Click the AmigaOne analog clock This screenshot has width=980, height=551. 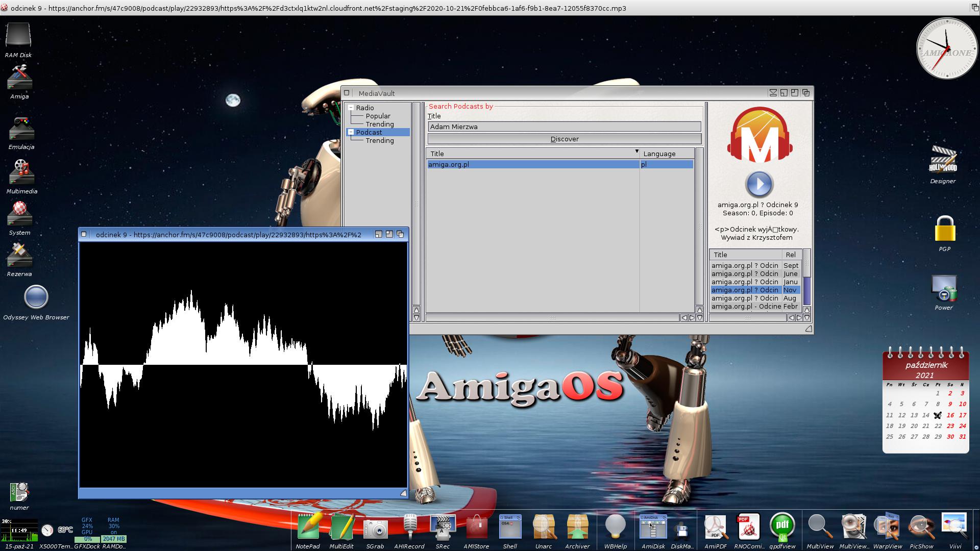[947, 48]
